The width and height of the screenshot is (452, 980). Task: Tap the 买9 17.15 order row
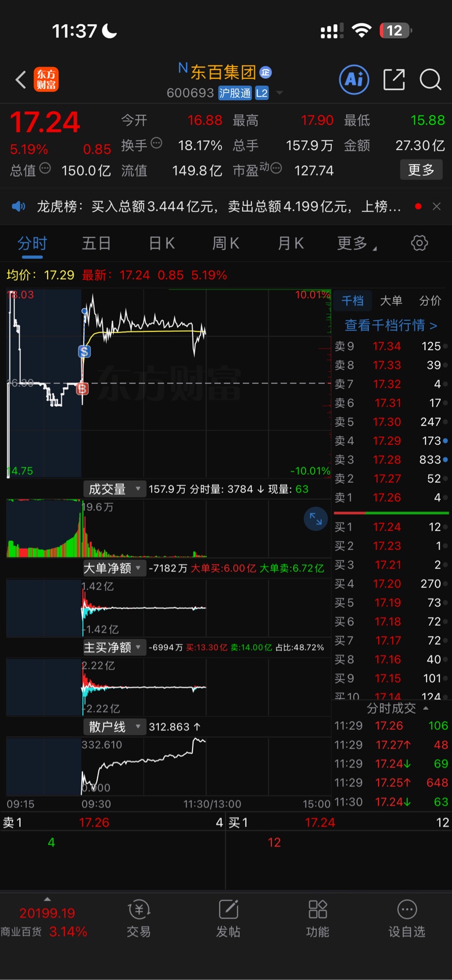click(391, 679)
